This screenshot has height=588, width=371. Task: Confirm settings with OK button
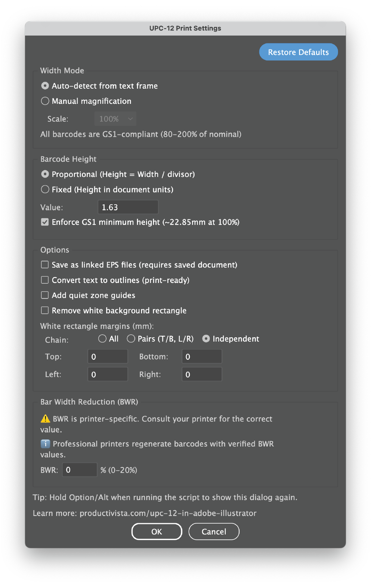(157, 532)
